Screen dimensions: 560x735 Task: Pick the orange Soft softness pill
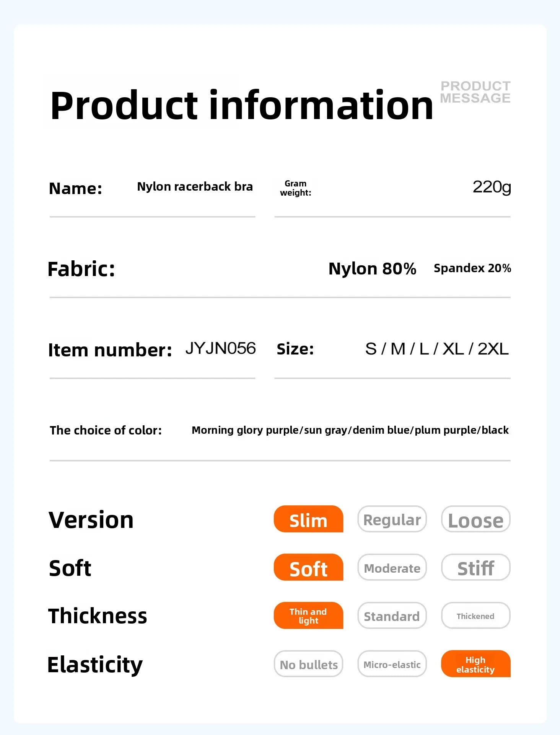pyautogui.click(x=308, y=567)
